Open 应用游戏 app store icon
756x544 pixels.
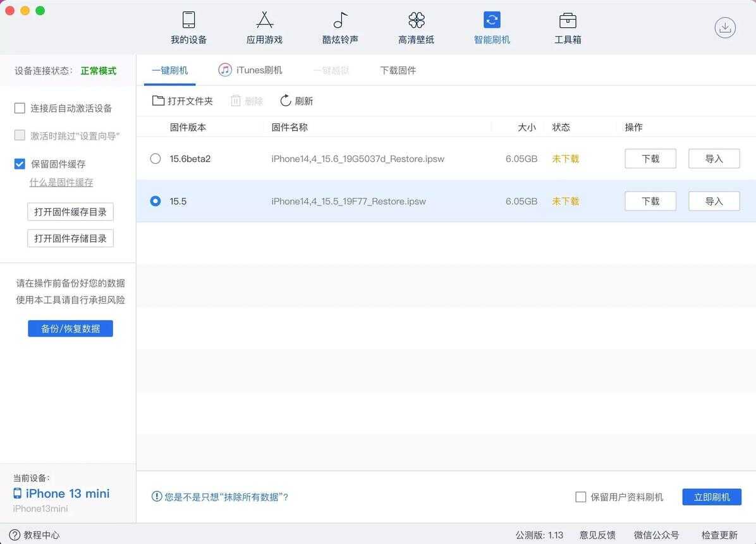264,20
